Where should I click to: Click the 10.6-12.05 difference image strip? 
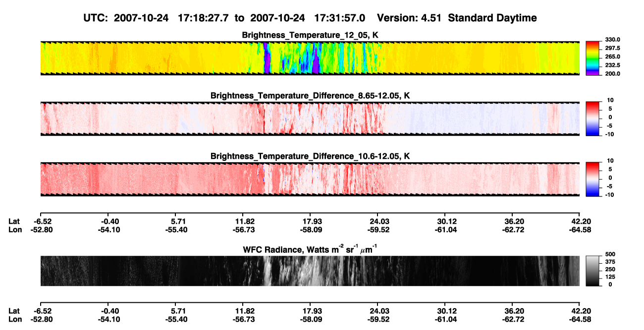coord(310,179)
